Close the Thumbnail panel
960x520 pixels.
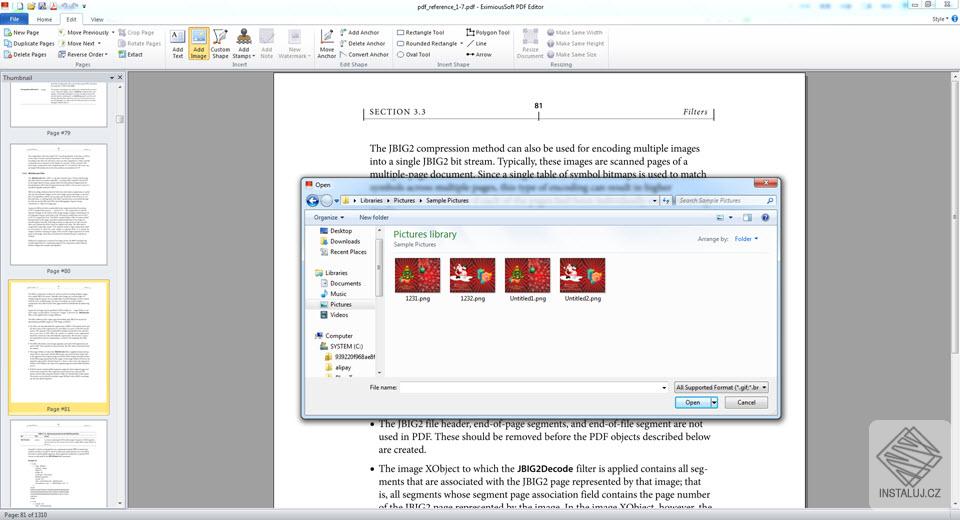(120, 78)
